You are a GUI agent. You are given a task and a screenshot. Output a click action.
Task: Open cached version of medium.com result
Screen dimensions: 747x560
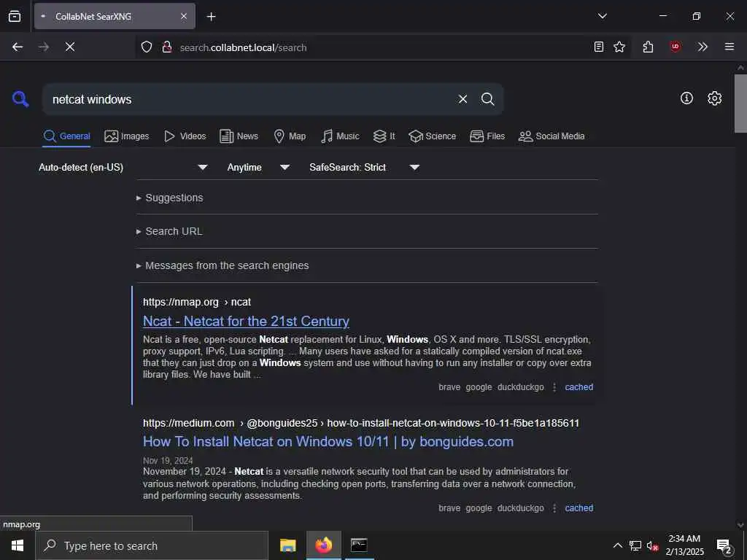point(578,508)
